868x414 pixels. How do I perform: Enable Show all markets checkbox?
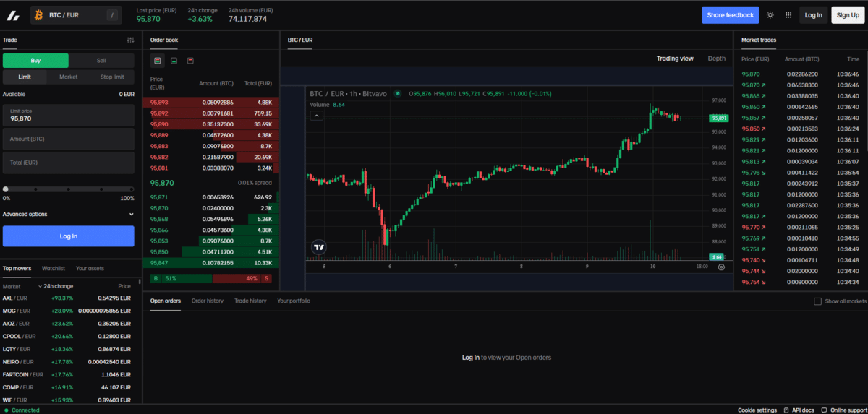pos(817,301)
